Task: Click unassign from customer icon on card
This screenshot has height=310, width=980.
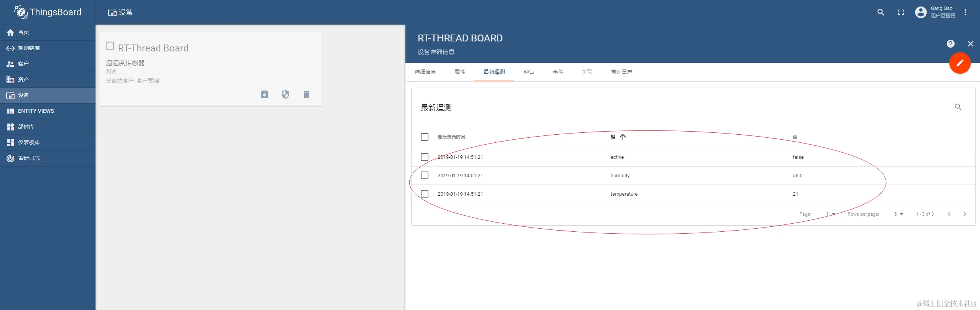Action: point(265,94)
